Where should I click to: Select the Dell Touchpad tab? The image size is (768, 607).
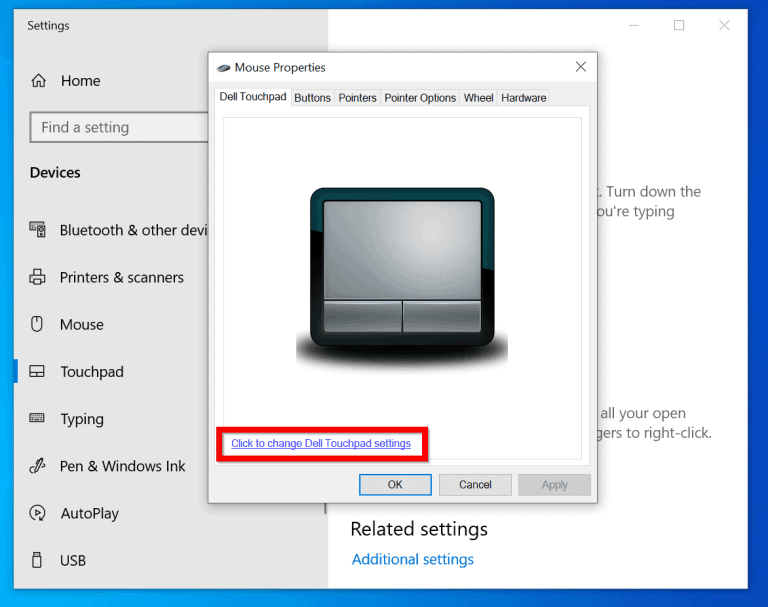coord(253,97)
